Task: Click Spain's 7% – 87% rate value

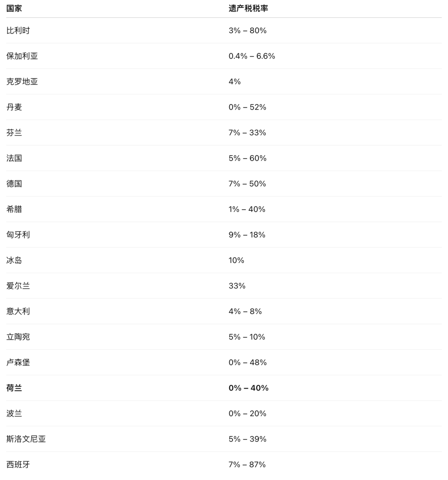Action: click(x=247, y=465)
